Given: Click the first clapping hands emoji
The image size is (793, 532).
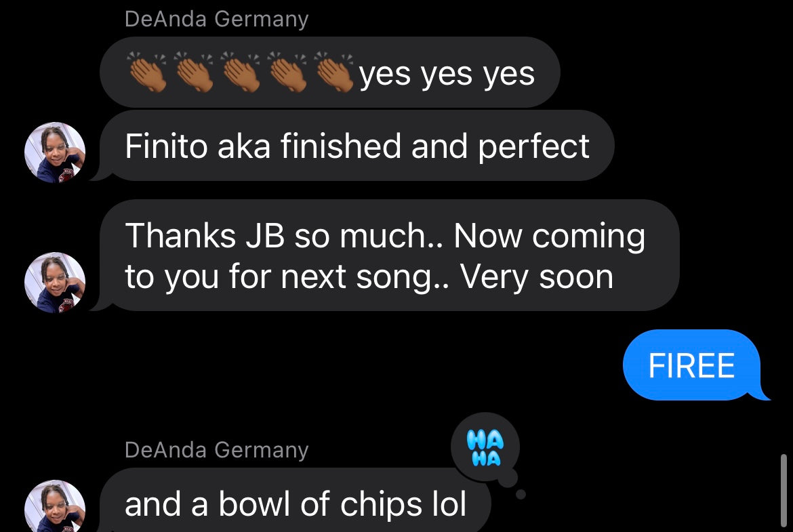Looking at the screenshot, I should (x=147, y=73).
